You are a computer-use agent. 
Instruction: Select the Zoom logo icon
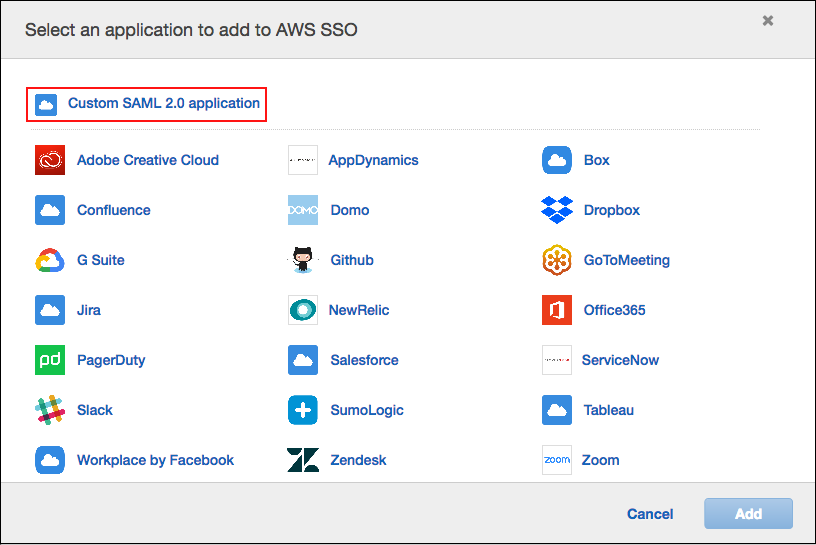[557, 460]
